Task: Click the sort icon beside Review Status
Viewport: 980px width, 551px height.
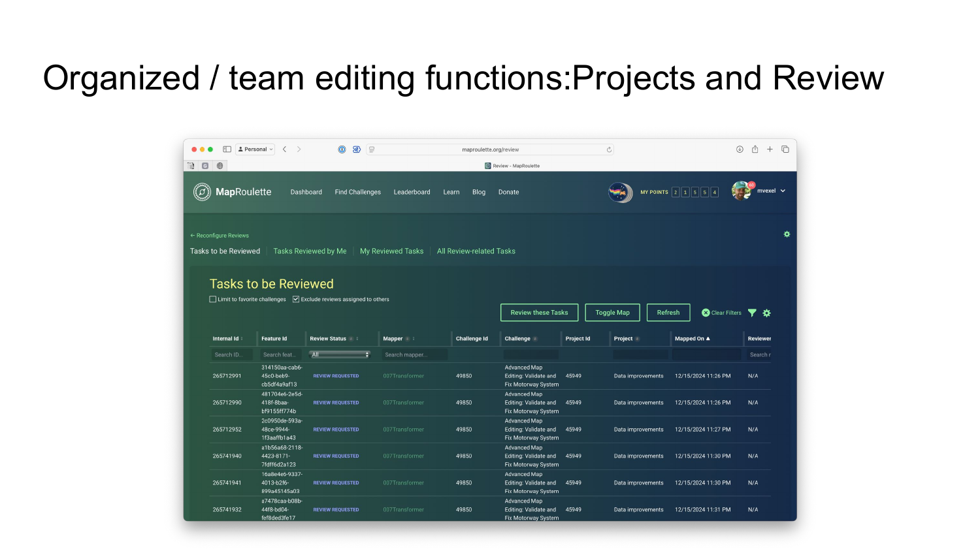Action: [357, 339]
